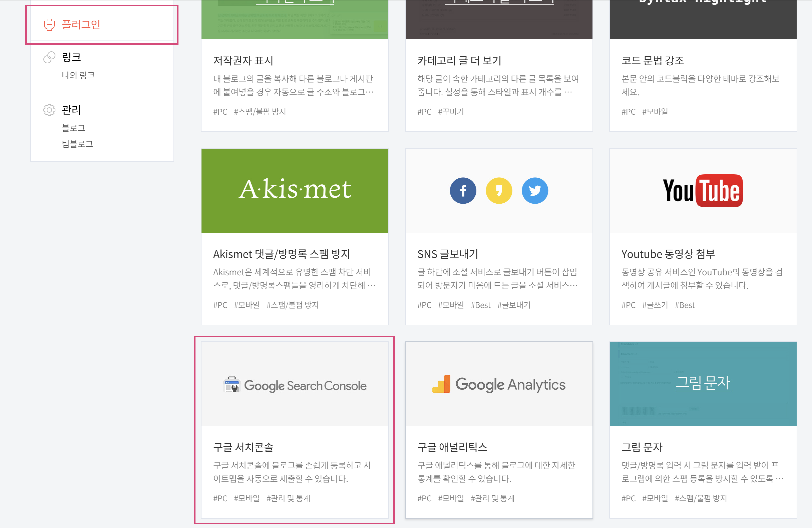Click the green Akismet banner
Screen dimensions: 812x528
coord(295,190)
